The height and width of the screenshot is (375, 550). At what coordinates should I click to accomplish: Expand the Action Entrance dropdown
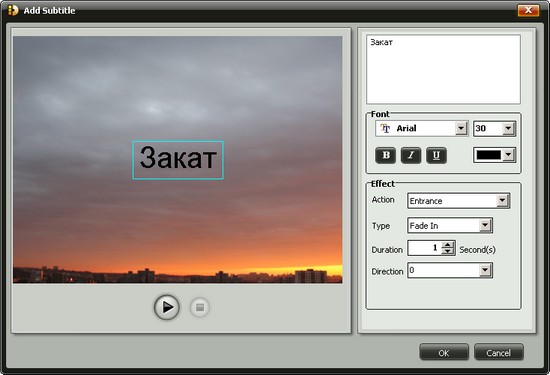tap(502, 201)
